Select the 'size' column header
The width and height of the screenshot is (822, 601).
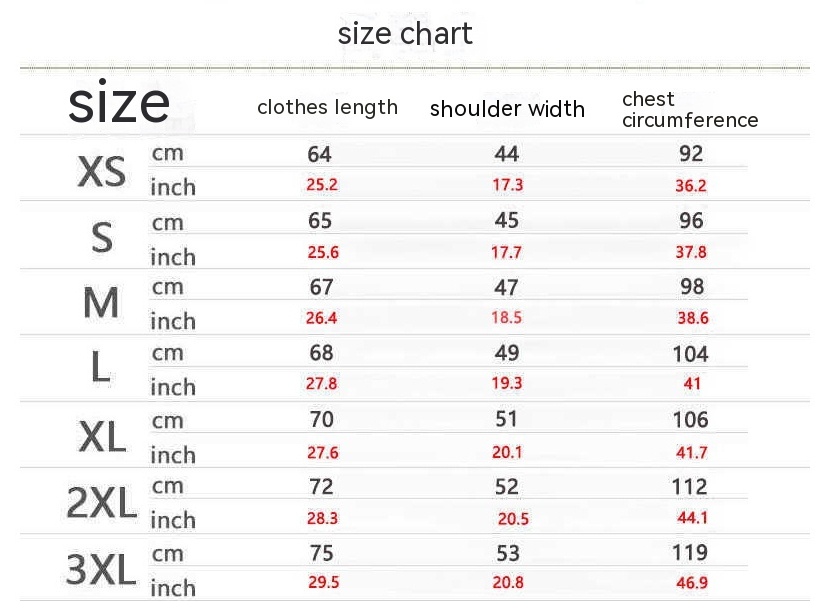coord(119,102)
